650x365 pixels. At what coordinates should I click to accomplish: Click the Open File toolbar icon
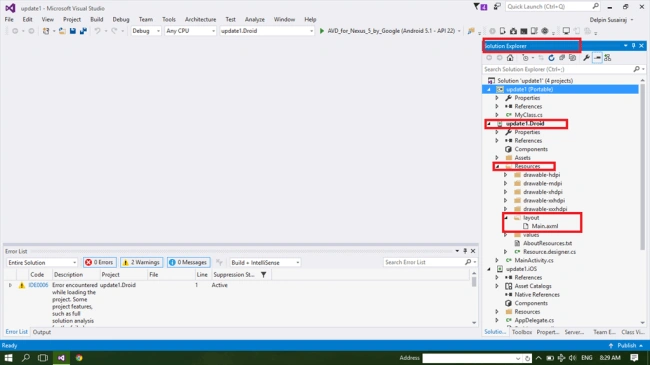click(x=62, y=31)
